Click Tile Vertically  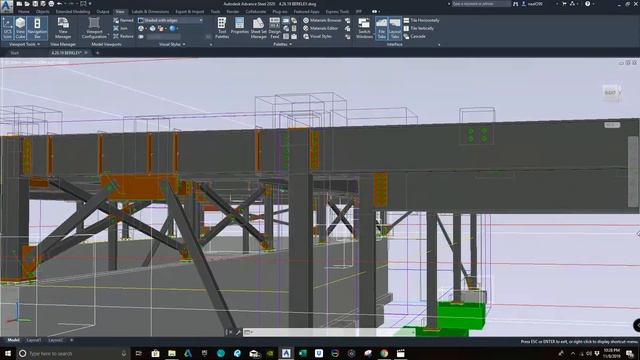[x=419, y=28]
